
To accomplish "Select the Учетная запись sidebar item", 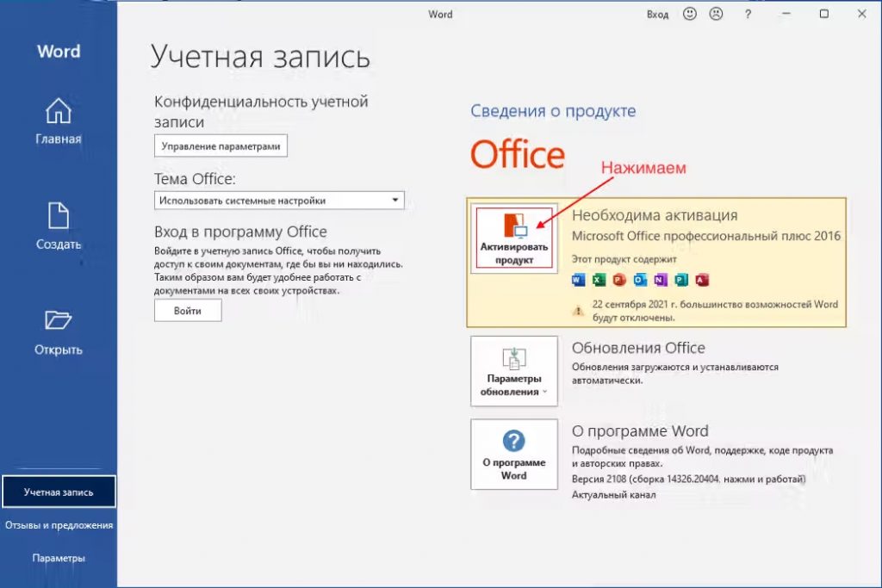I will (x=57, y=491).
